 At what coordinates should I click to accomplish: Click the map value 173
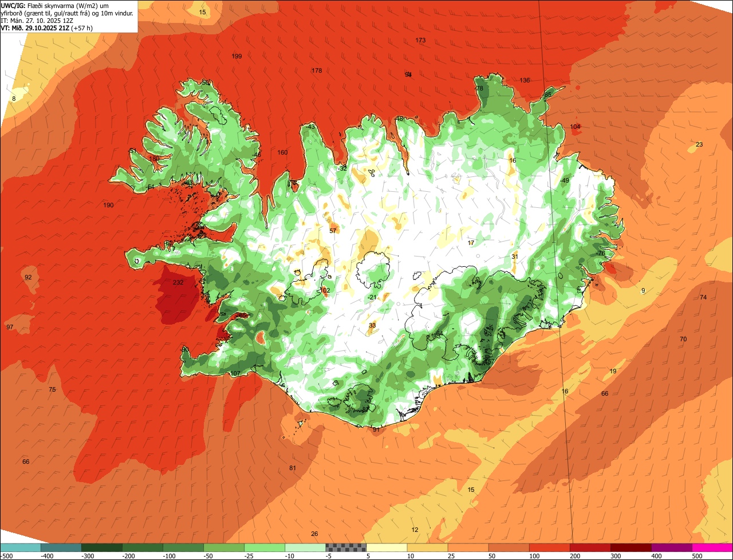[420, 40]
